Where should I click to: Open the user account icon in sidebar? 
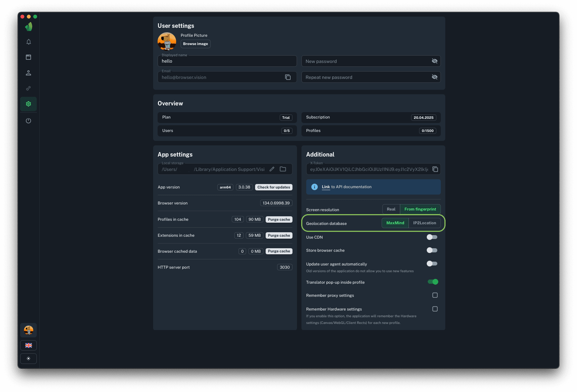point(28,73)
